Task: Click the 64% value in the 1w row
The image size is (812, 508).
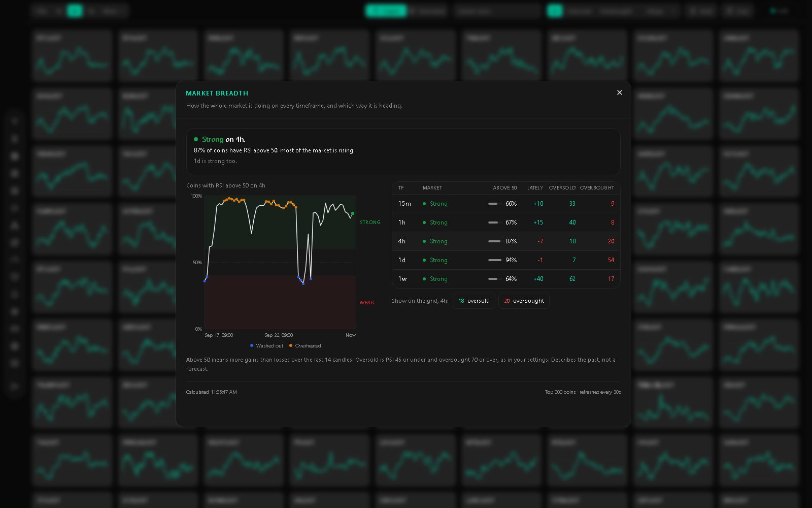Action: 511,279
